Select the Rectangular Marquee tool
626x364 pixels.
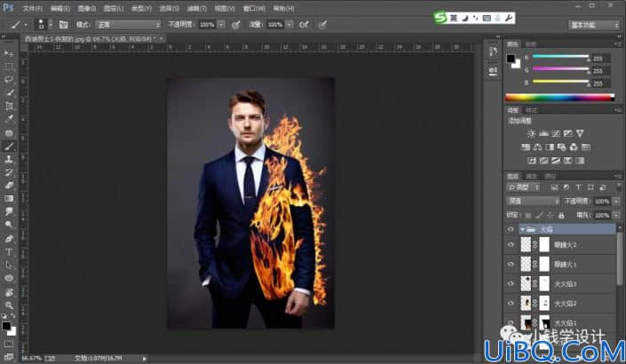[9, 67]
